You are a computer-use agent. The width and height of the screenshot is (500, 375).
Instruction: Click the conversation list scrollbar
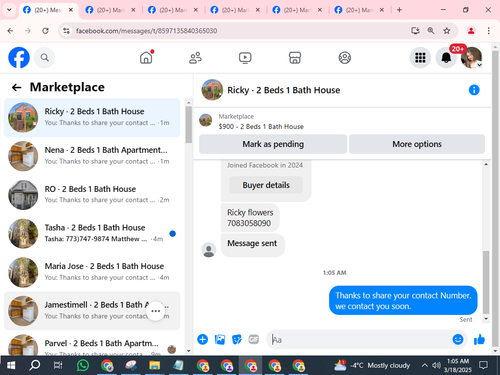[188, 125]
